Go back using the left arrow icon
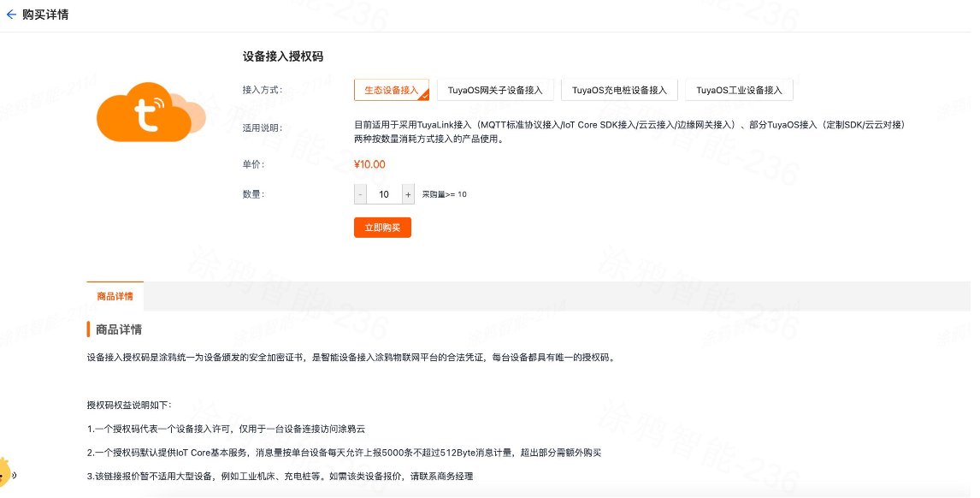 11,15
